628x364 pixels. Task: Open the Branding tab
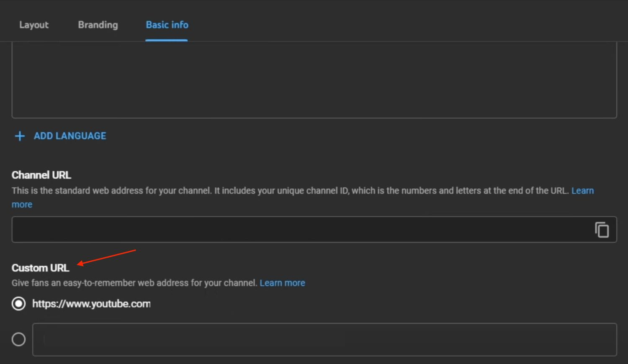point(98,25)
